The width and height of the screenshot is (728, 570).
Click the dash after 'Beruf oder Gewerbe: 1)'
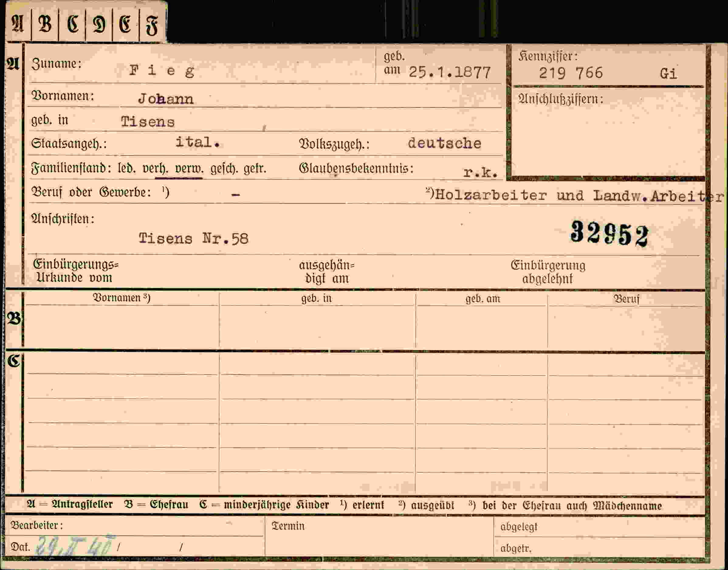pyautogui.click(x=235, y=194)
